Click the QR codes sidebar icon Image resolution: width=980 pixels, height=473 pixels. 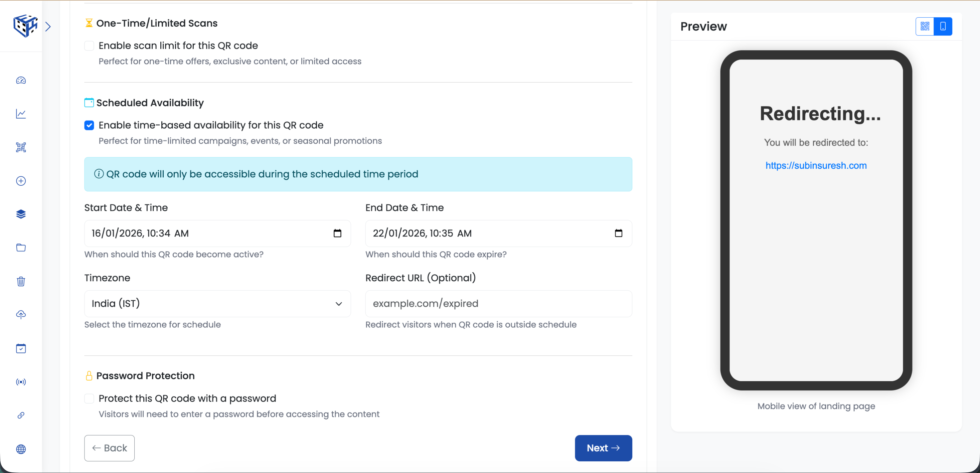click(x=21, y=147)
